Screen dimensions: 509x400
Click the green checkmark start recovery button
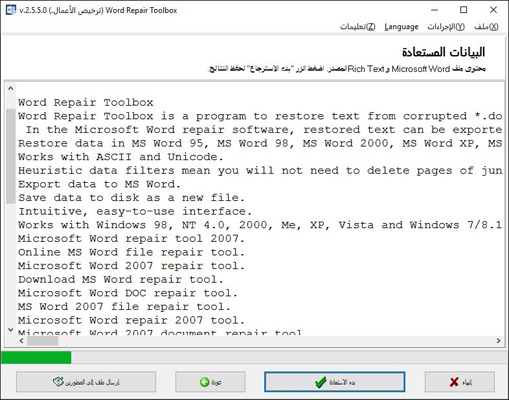pyautogui.click(x=335, y=382)
